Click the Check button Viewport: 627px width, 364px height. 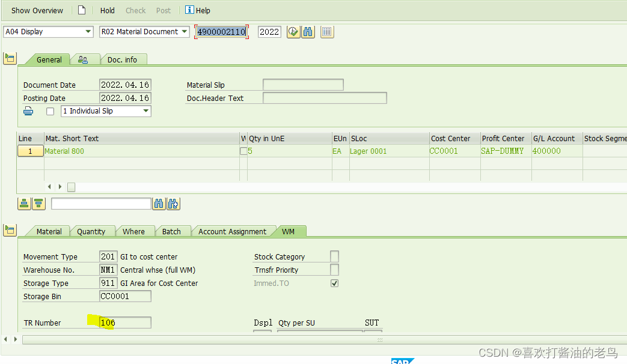click(x=135, y=10)
